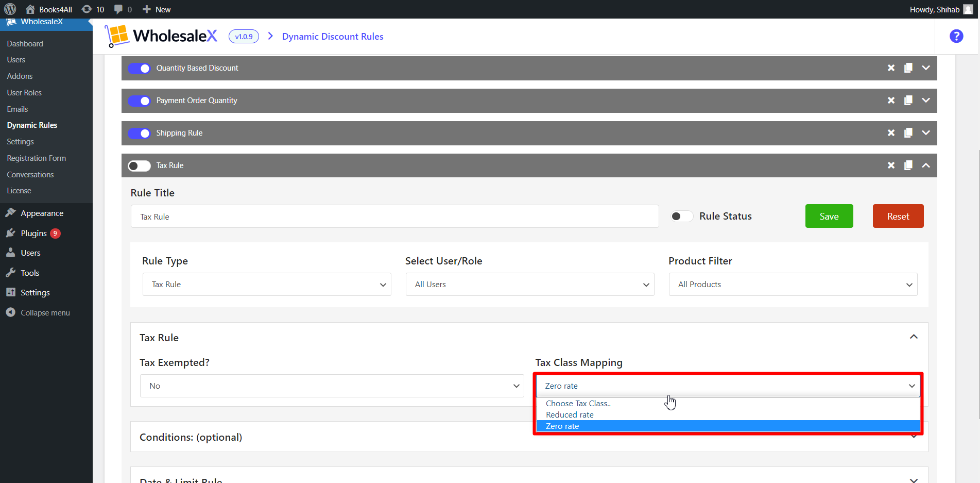The height and width of the screenshot is (483, 980).
Task: Turn on the Rule Status switch
Action: tap(682, 216)
